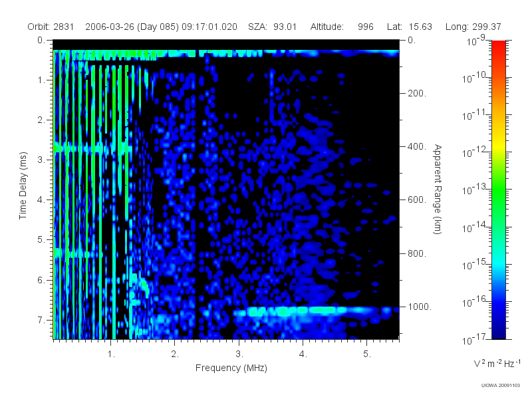
Task: Click frequency axis tick label '5.'
Action: pos(367,354)
